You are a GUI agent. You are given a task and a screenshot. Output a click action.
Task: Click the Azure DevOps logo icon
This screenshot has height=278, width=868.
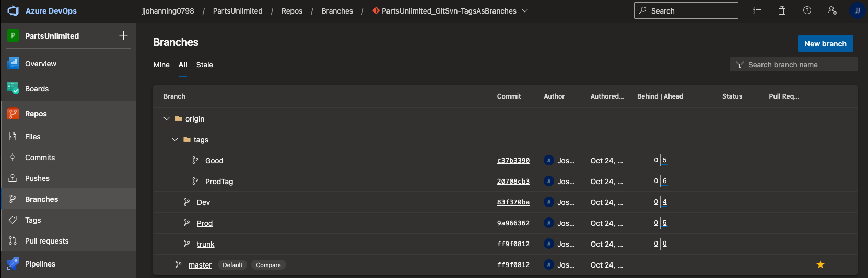click(x=13, y=11)
